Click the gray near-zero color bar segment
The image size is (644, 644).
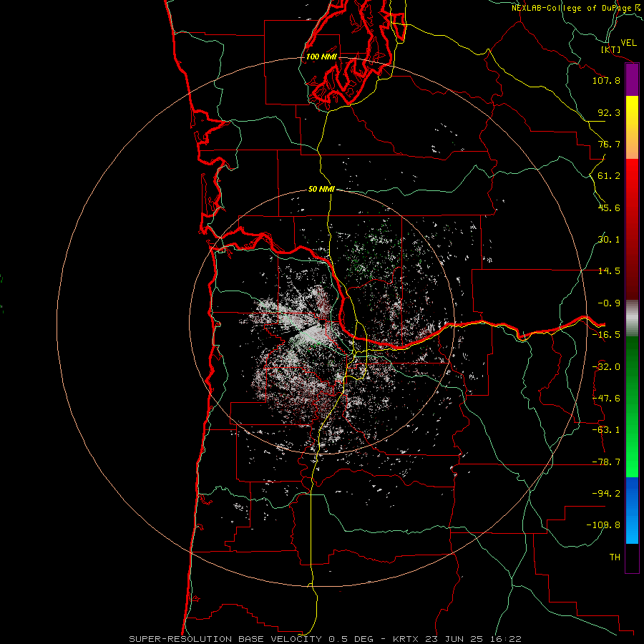[x=632, y=318]
